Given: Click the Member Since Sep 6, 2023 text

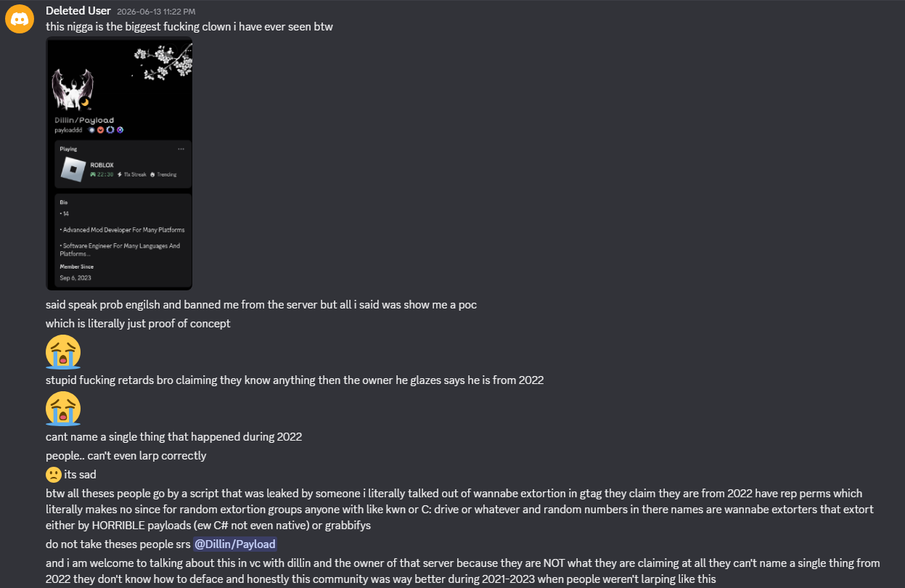Looking at the screenshot, I should coord(76,272).
